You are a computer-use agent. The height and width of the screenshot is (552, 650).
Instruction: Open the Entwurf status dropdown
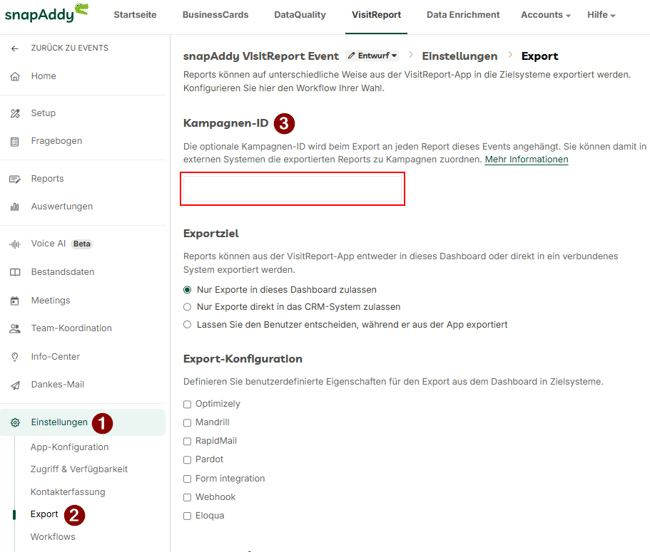tap(373, 56)
